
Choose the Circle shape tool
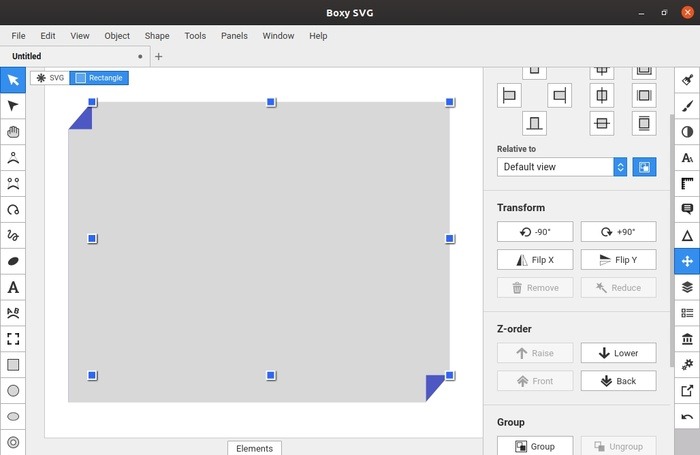tap(13, 391)
